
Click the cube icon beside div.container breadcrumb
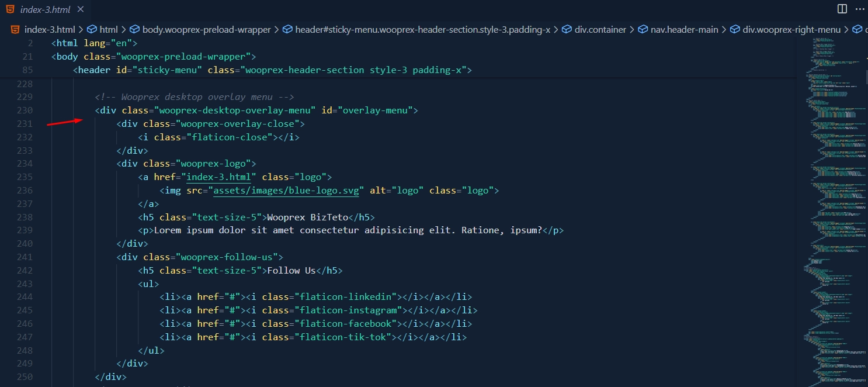pyautogui.click(x=567, y=29)
